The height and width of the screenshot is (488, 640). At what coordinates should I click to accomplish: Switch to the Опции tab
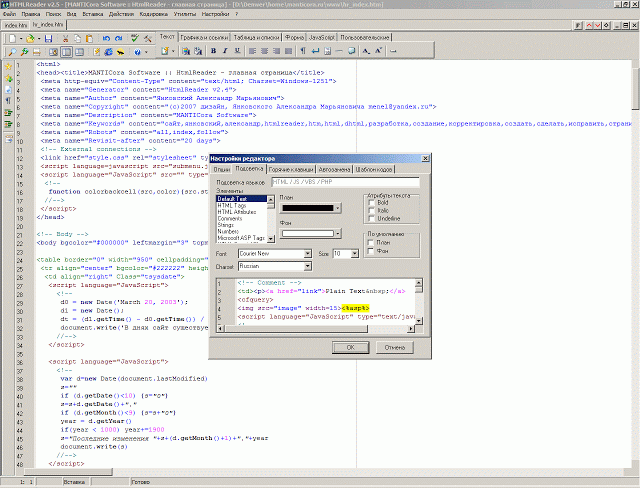click(222, 169)
